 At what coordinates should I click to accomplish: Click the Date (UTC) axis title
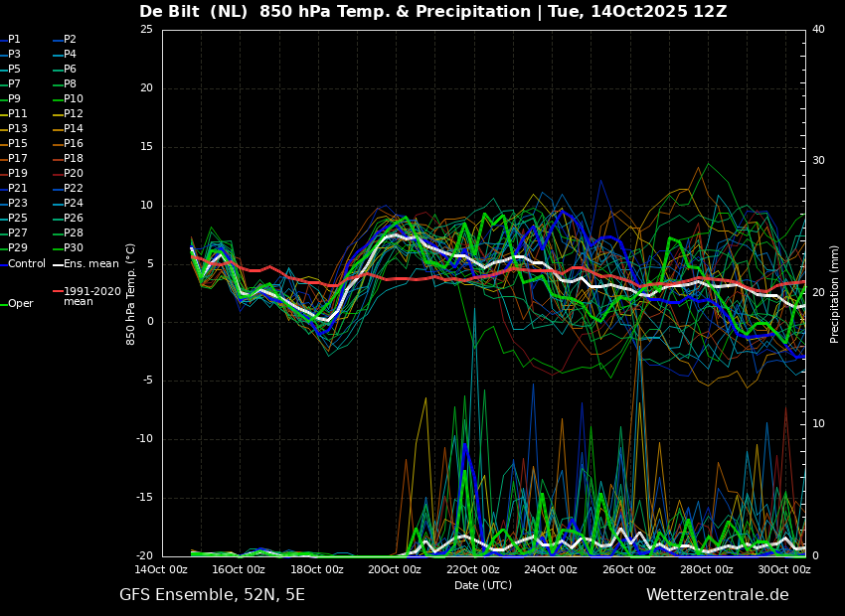(x=483, y=585)
